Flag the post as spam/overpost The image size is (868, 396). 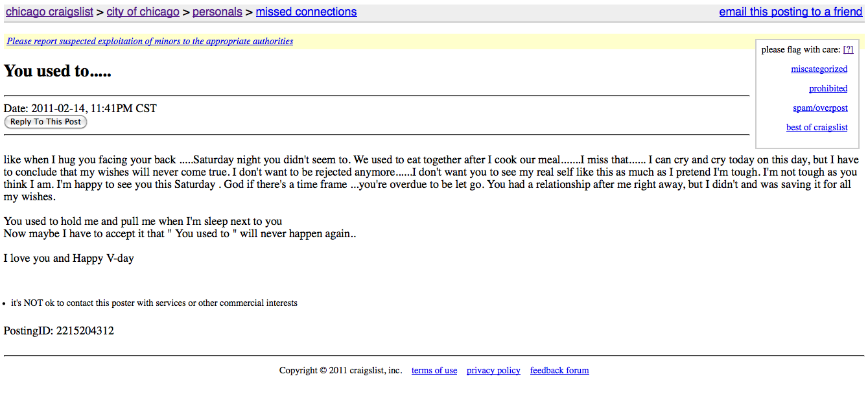pyautogui.click(x=820, y=108)
